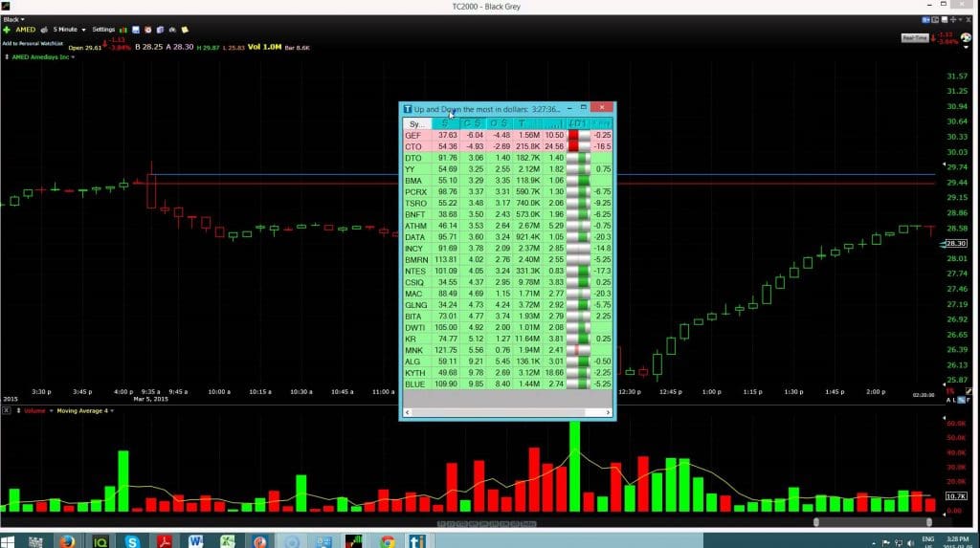
Task: Open the 5 Minute timeframe dropdown
Action: coord(69,30)
